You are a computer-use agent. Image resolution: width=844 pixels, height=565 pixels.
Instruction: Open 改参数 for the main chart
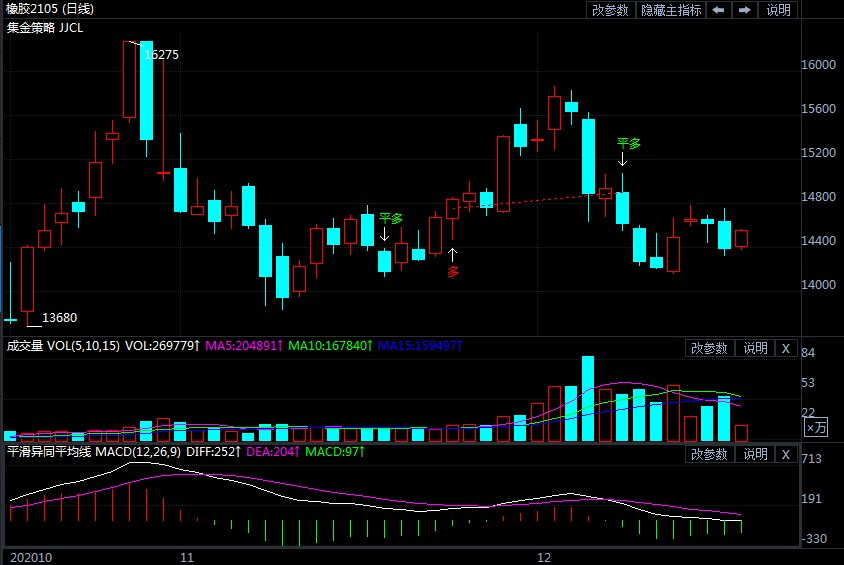(610, 10)
